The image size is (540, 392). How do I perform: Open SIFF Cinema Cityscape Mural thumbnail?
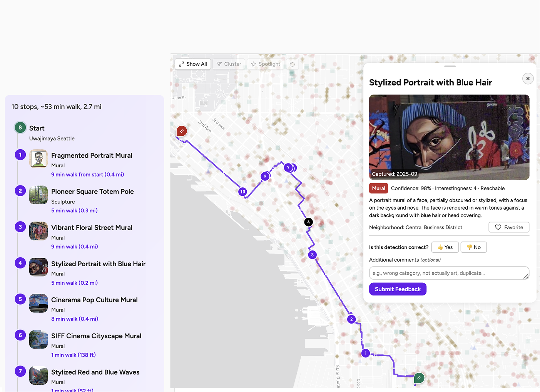coord(38,340)
